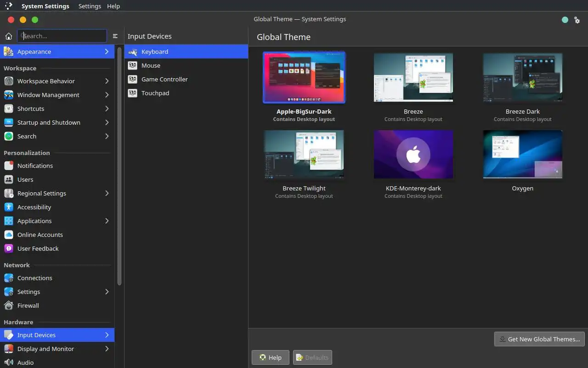Click the Connections network icon
The width and height of the screenshot is (588, 368).
pos(8,278)
